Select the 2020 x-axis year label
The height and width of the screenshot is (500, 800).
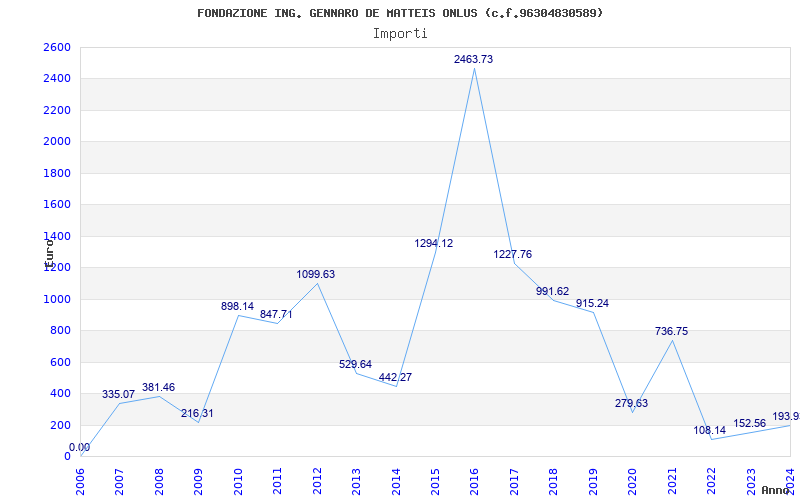[x=633, y=481]
